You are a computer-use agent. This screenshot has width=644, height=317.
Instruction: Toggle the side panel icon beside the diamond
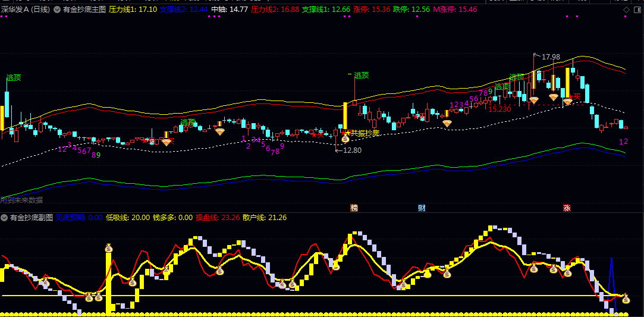coord(637,10)
